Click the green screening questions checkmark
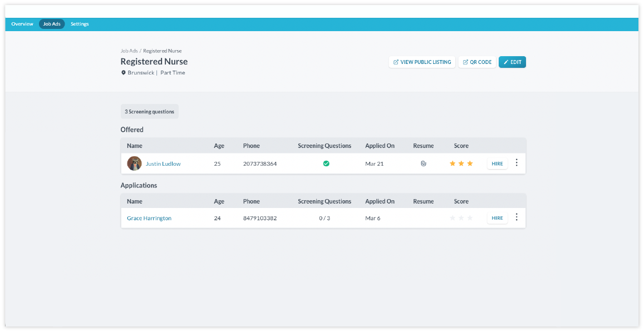This screenshot has height=332, width=644. 326,163
